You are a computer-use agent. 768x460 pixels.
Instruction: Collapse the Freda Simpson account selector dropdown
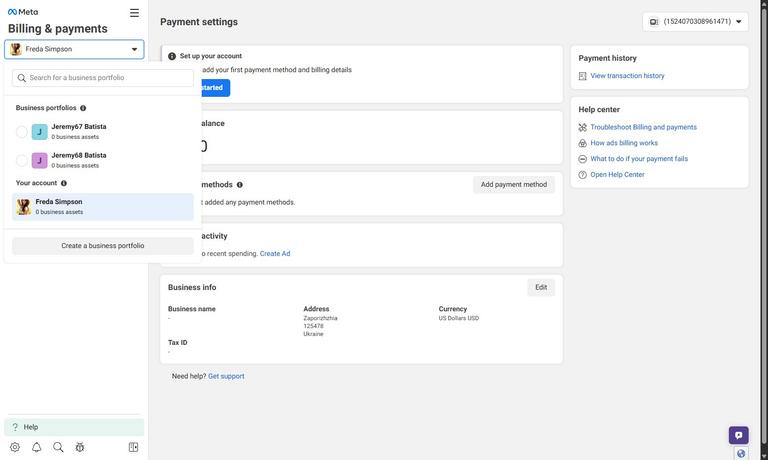tap(74, 49)
